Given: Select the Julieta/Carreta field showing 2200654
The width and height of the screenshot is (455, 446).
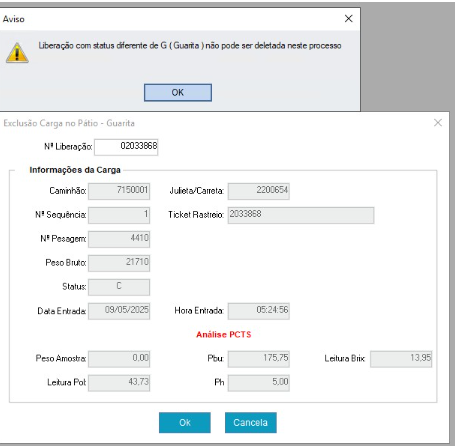Looking at the screenshot, I should coord(259,191).
